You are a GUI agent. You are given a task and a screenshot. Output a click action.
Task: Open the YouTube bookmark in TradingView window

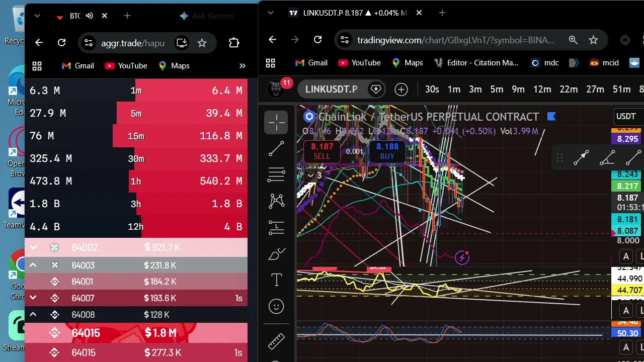[360, 63]
